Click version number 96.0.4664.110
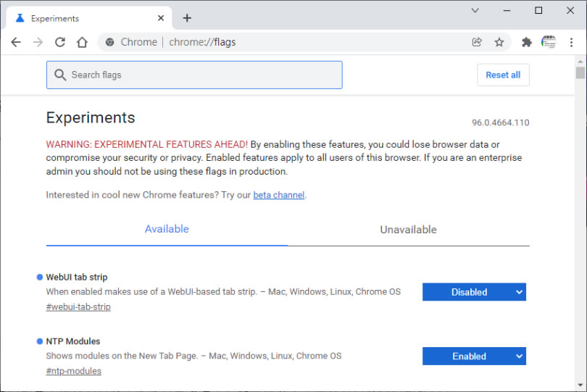 tap(501, 122)
